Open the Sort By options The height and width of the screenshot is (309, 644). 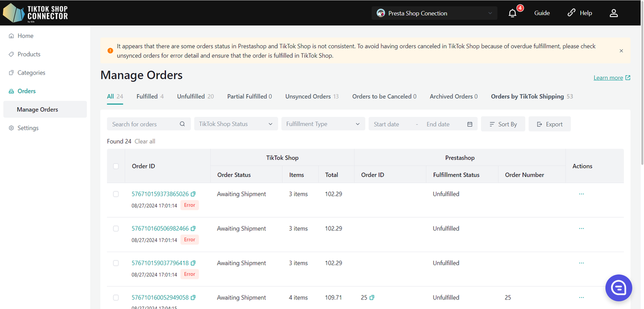click(503, 124)
